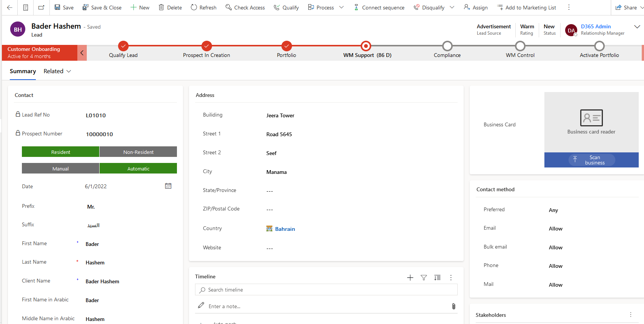The image size is (644, 324).
Task: Open the Bahrain country link
Action: [285, 229]
